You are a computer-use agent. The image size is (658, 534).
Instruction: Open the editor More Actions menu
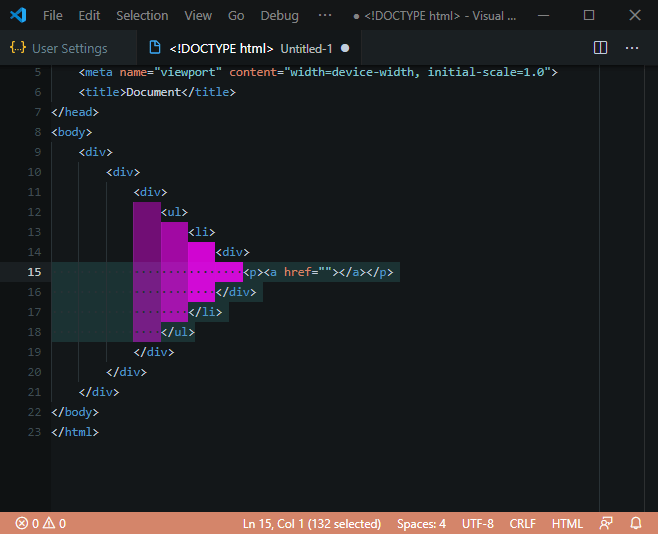click(632, 48)
